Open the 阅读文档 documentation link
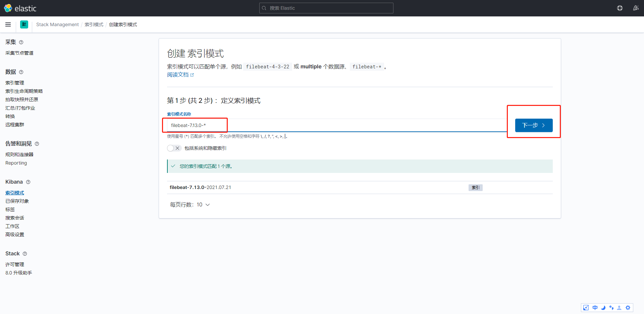The height and width of the screenshot is (314, 644). click(178, 75)
